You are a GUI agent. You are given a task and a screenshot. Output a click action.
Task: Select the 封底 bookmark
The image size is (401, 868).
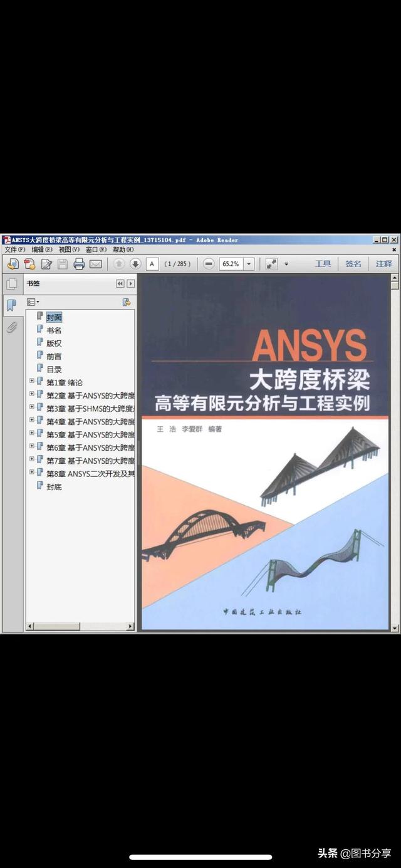[54, 487]
